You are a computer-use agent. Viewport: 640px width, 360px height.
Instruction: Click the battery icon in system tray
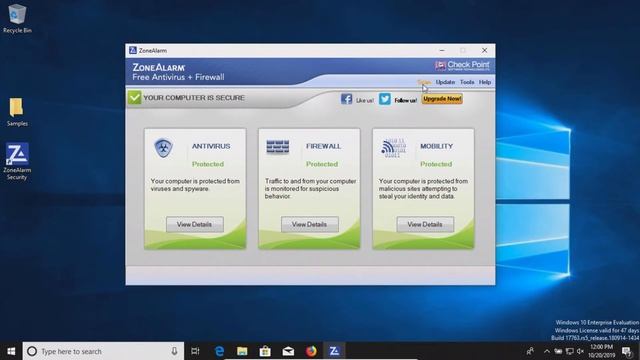pos(558,351)
